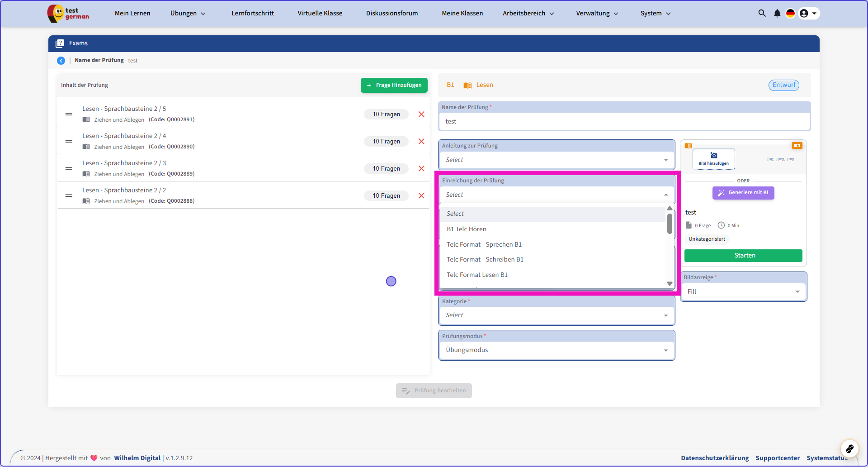Screen dimensions: 868x467
Task: Remove Sprachbausteine 2 / 5 with red X
Action: coord(421,114)
